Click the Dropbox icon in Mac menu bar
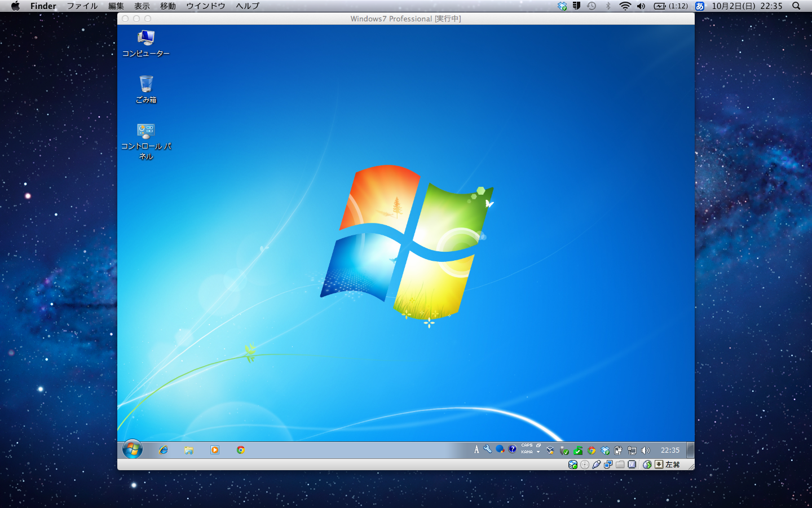The width and height of the screenshot is (812, 508). pyautogui.click(x=562, y=6)
